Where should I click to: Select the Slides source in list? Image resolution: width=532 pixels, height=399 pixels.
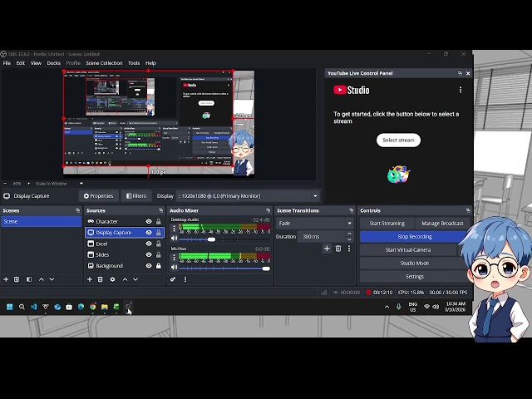(x=103, y=255)
